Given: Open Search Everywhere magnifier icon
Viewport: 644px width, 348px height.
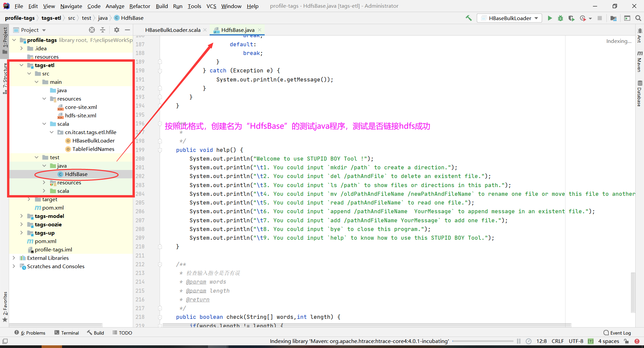Looking at the screenshot, I should pyautogui.click(x=638, y=18).
